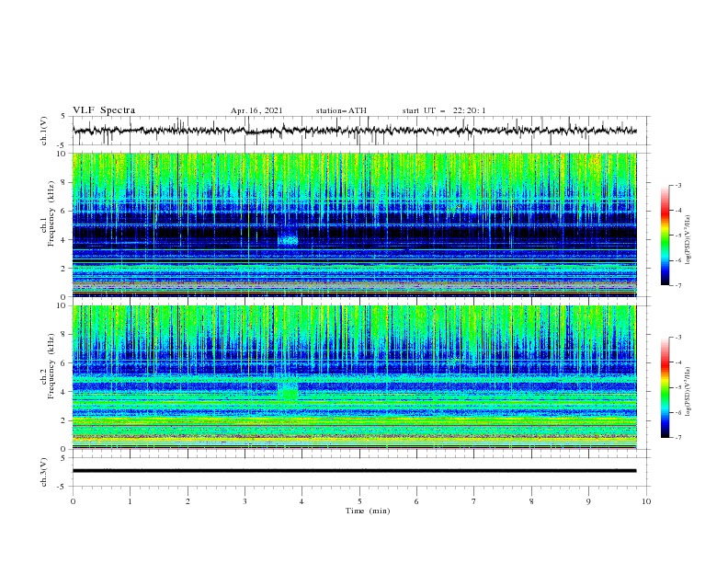The height and width of the screenshot is (563, 728).
Task: Click the "-4" tick on ch.2 colorbar
Action: [x=677, y=362]
